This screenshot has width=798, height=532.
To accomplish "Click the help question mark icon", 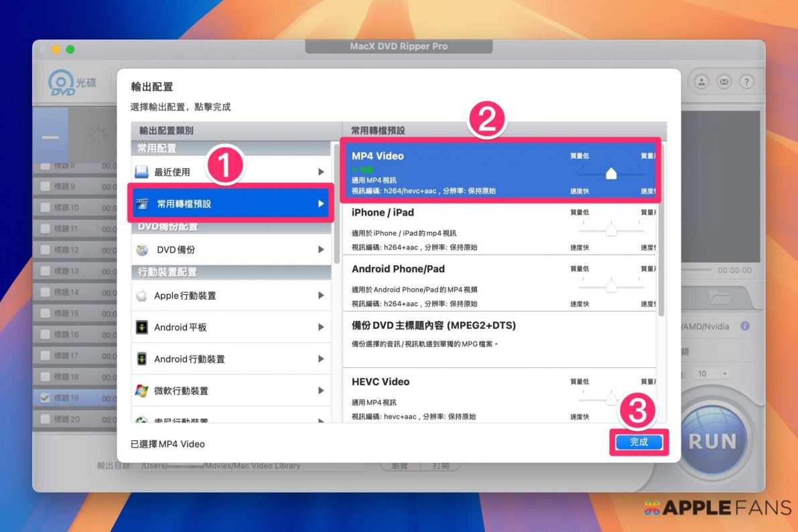I will [746, 82].
